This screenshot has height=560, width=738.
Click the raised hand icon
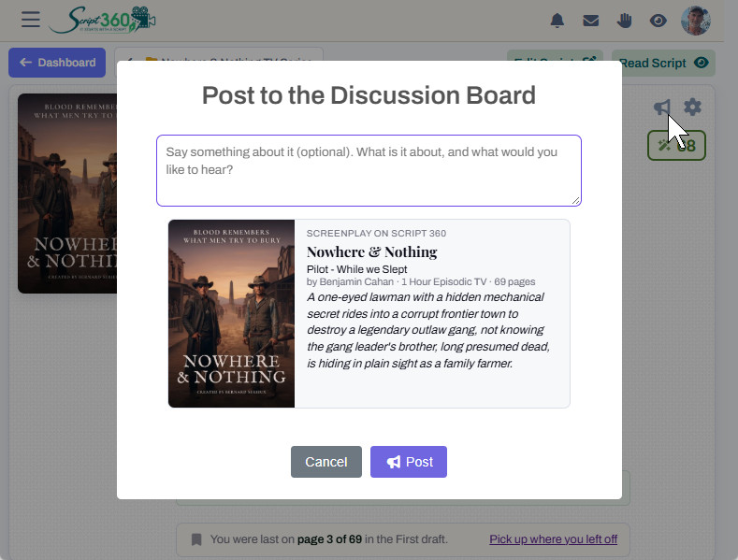pos(624,21)
